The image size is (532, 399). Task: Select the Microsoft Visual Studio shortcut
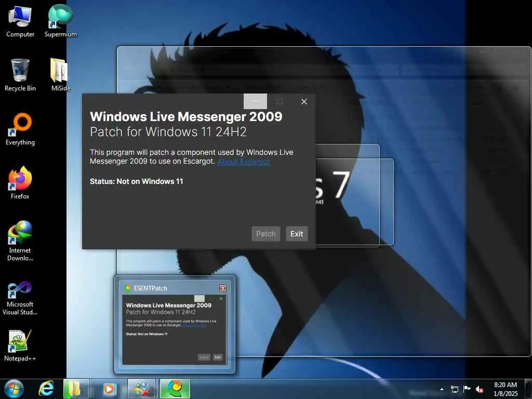coord(20,299)
